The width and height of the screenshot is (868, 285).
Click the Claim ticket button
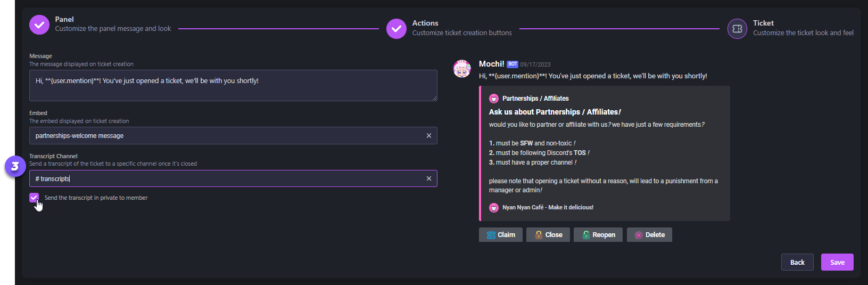click(x=501, y=235)
